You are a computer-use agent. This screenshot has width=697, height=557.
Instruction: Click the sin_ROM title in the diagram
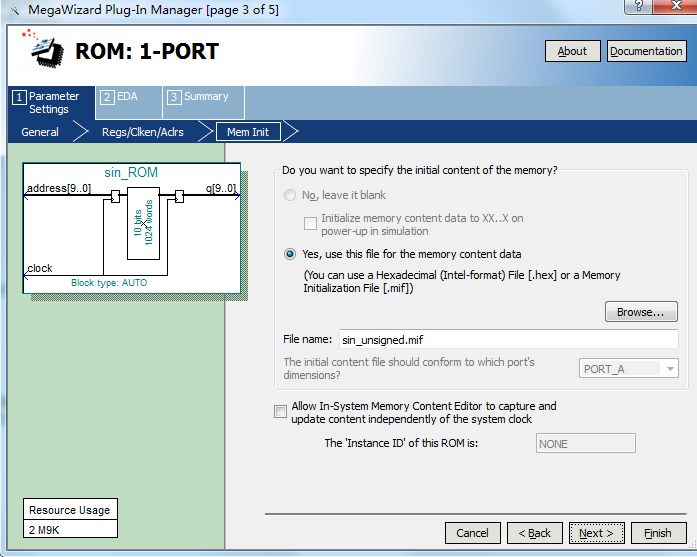pyautogui.click(x=131, y=172)
